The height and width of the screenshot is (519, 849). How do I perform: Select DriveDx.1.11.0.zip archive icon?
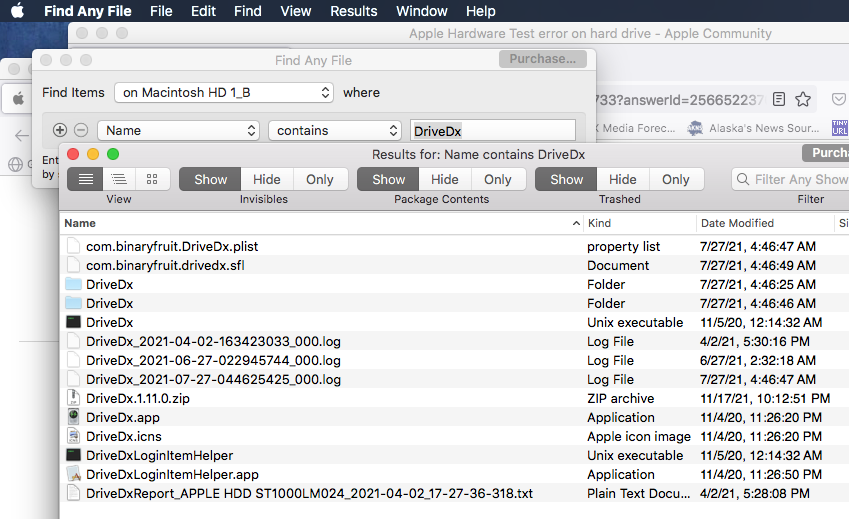pos(73,398)
